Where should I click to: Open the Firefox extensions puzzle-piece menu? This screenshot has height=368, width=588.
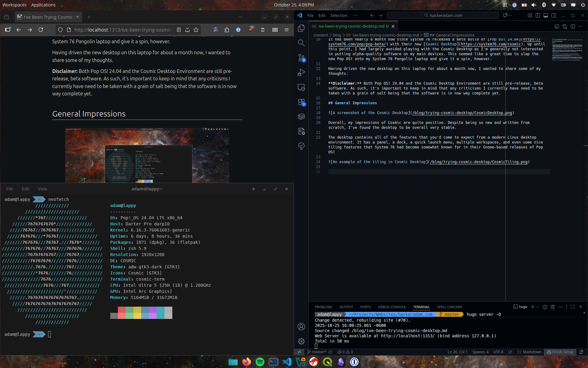[227, 30]
